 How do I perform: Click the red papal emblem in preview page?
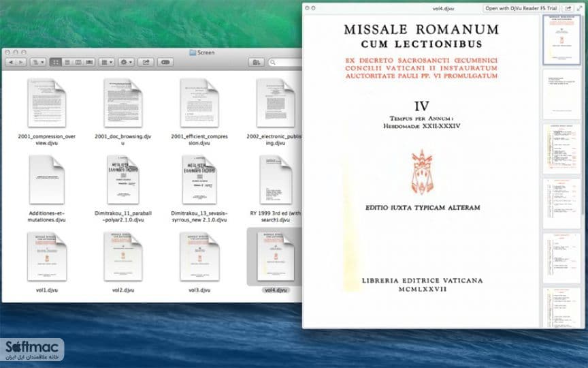pos(422,172)
